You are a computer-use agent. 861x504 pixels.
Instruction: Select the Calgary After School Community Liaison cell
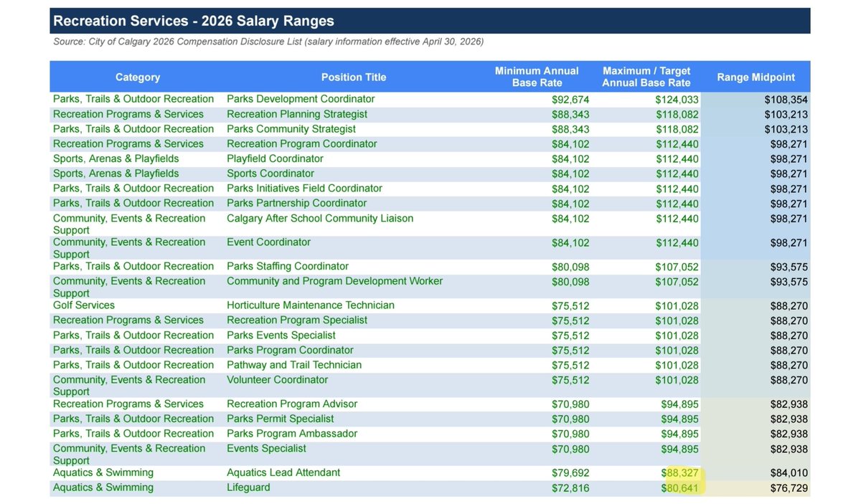(320, 219)
